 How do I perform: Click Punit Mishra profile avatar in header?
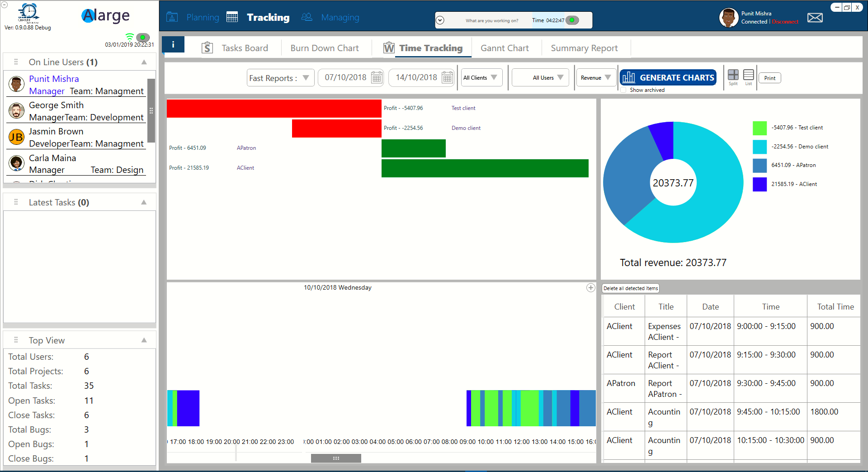(x=728, y=18)
